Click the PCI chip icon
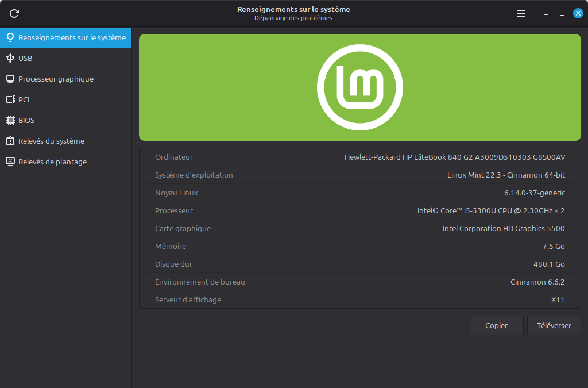Viewport: 588px width, 388px height. [x=10, y=99]
